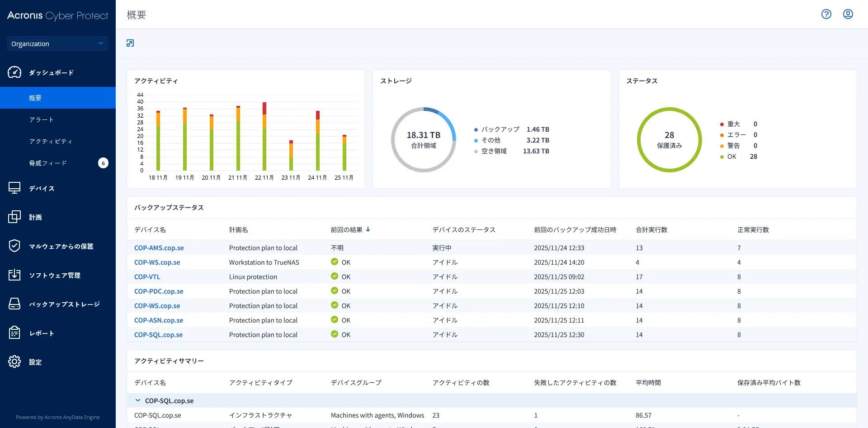Collapse the COP-SQL.cop.se group row
The height and width of the screenshot is (428, 868).
(138, 400)
